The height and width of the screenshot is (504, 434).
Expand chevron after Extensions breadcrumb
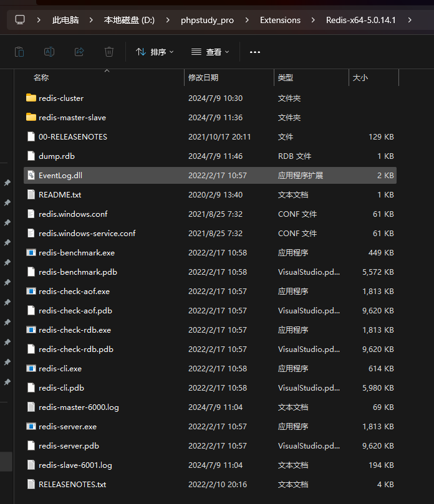point(313,20)
